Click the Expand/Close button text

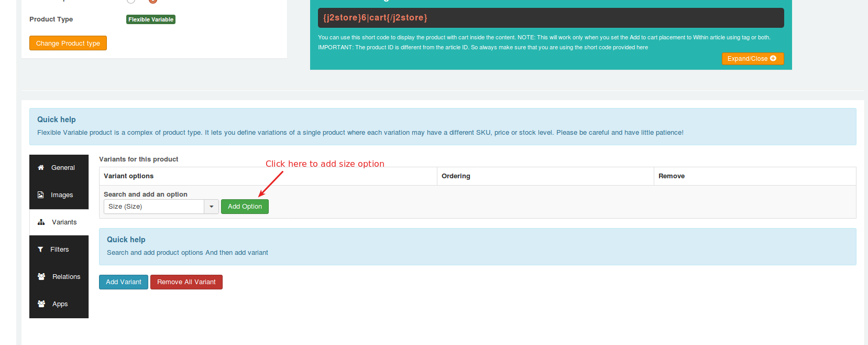[x=747, y=59]
